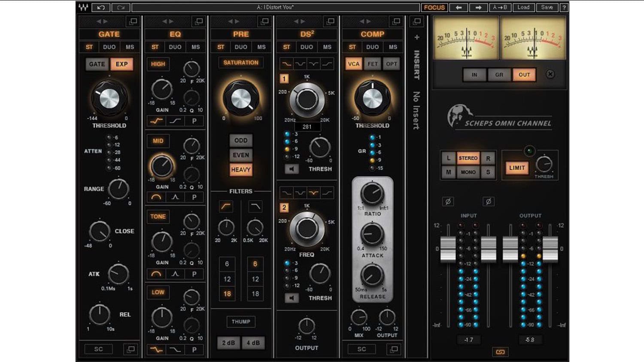Click the undo arrow in the top bar
The image size is (644, 362).
pyautogui.click(x=100, y=7)
